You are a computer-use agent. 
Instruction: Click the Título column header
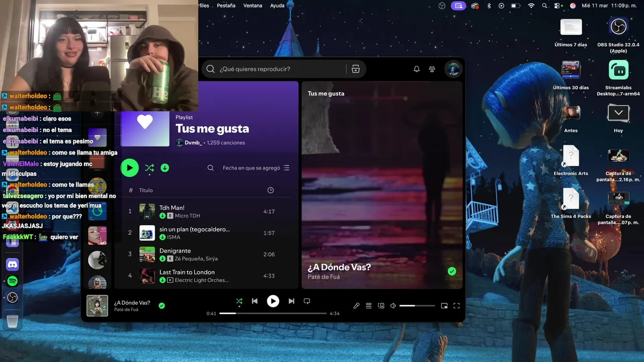coord(146,190)
